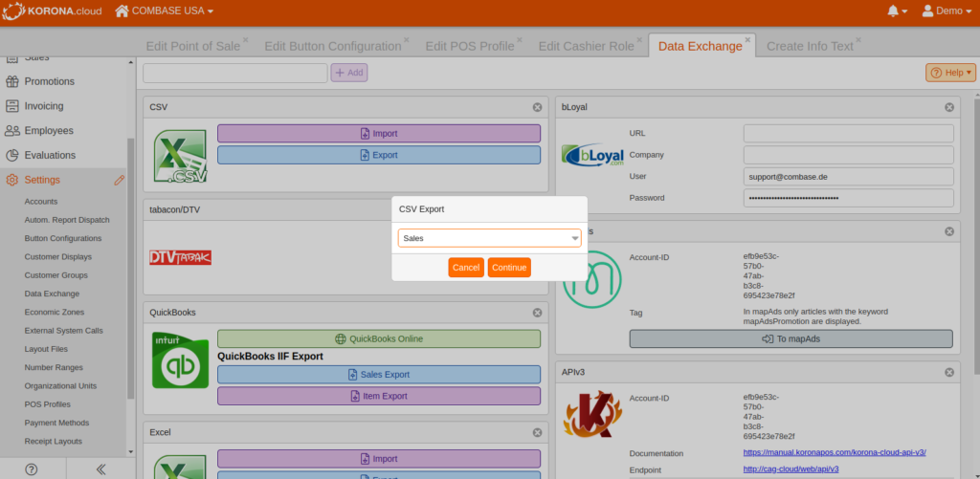Go to Number Ranges
980x479 pixels.
point(54,367)
